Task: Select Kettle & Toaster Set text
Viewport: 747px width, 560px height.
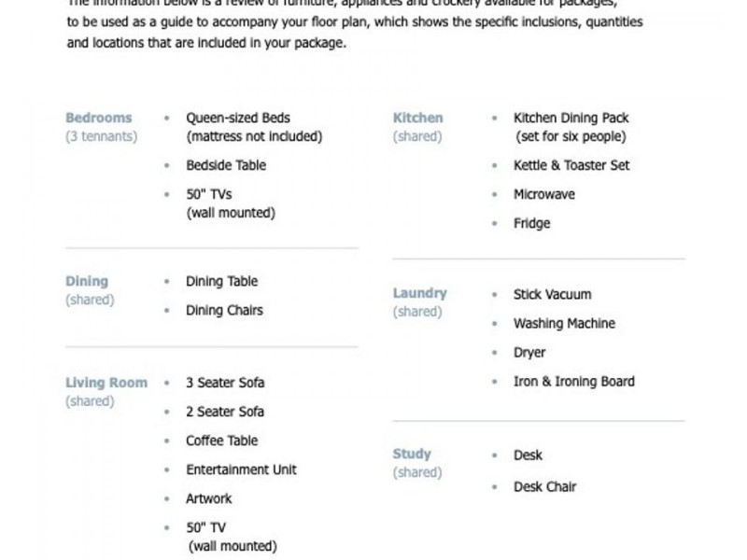Action: [x=571, y=165]
